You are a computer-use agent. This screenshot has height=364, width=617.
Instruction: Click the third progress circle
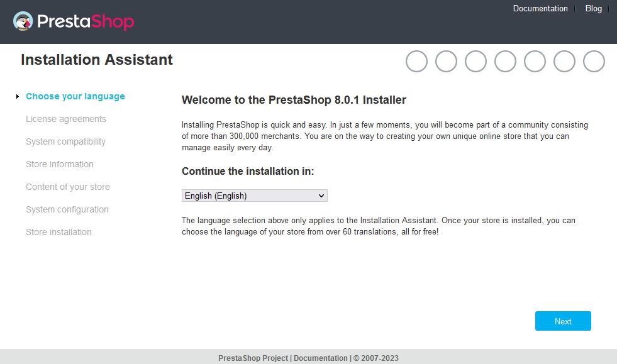(x=475, y=61)
